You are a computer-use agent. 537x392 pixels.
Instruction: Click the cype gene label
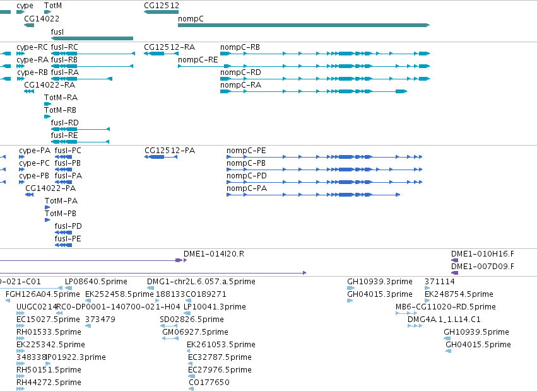(x=25, y=6)
